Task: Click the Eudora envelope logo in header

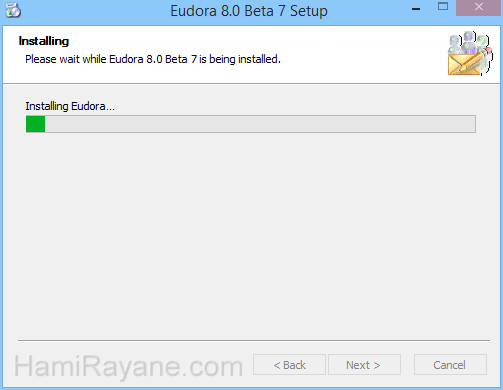Action: [x=470, y=53]
